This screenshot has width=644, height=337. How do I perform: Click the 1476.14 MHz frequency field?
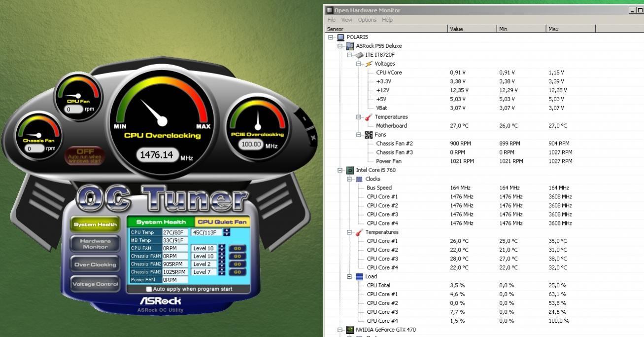(x=157, y=155)
